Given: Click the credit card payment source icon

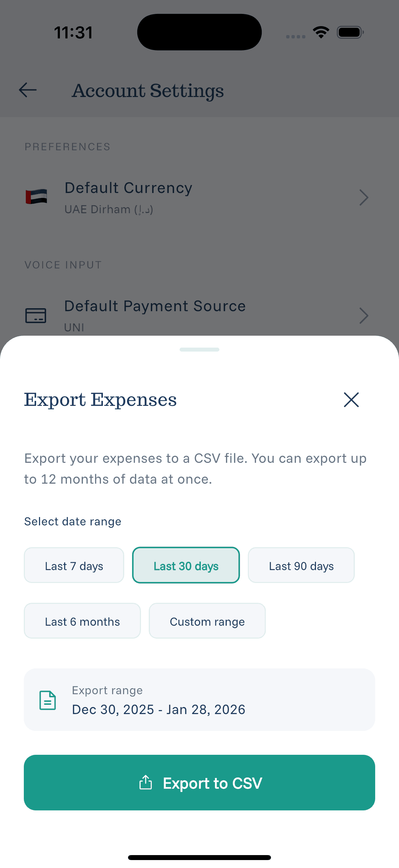Looking at the screenshot, I should 36,315.
